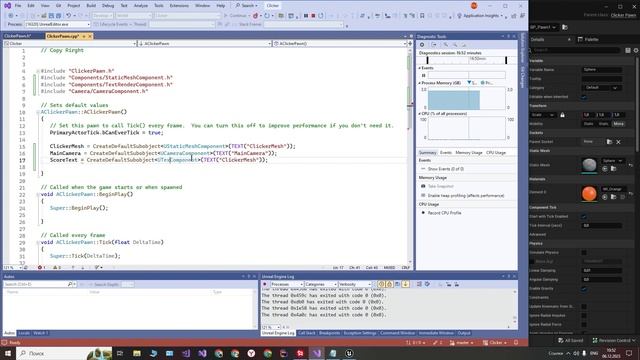Toggle Update Kinematic From Simulation checkbox
The height and width of the screenshot is (360, 640).
584,307
